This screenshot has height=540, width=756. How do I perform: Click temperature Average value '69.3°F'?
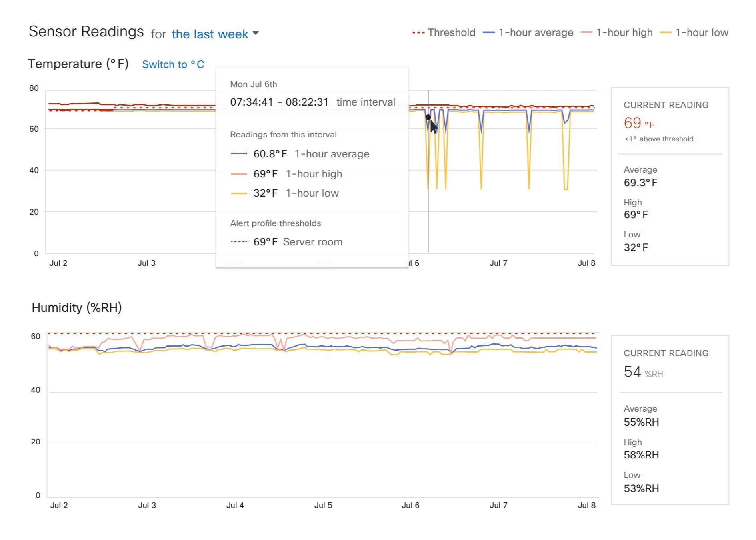click(x=640, y=183)
